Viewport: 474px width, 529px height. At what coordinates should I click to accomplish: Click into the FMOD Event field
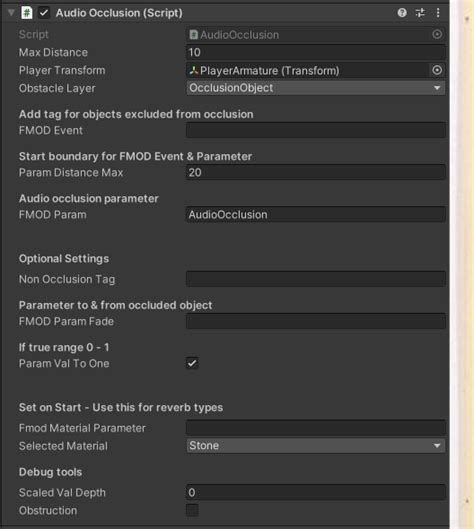(x=316, y=130)
